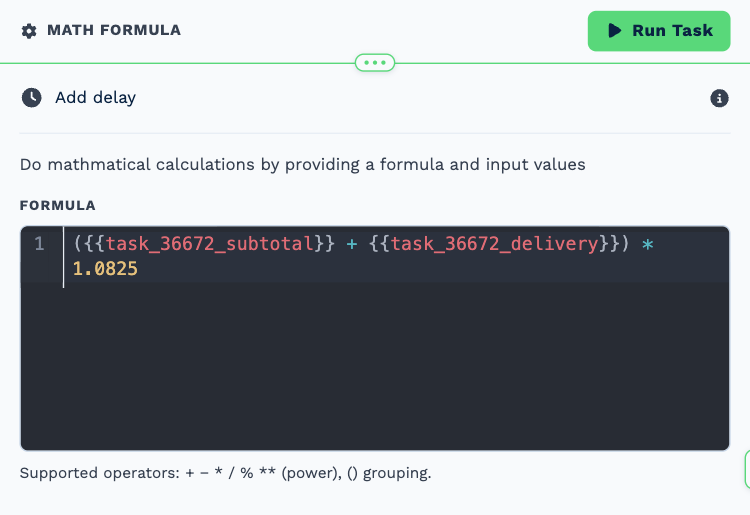Click line number 1 in editor gutter

(x=39, y=244)
